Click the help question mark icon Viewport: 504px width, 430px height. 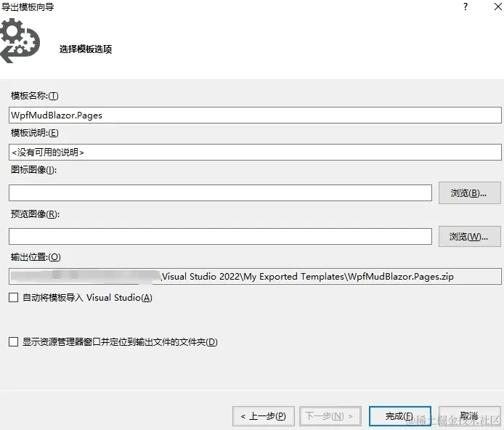466,7
